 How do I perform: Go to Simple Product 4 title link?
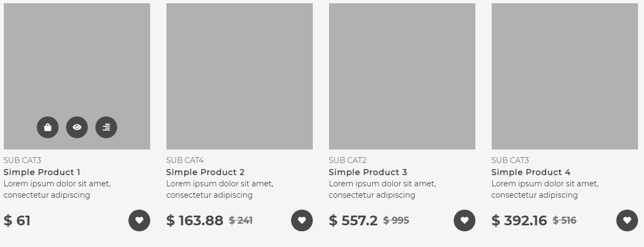point(531,172)
